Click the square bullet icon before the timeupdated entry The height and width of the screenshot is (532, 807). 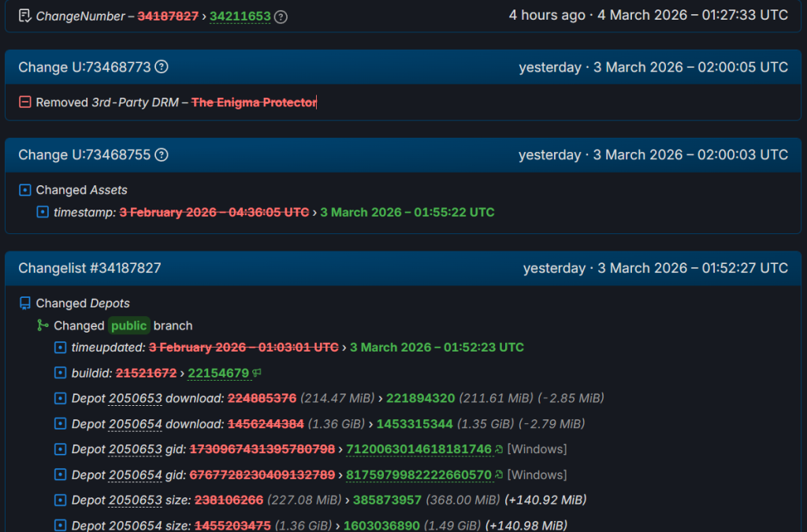pos(61,348)
